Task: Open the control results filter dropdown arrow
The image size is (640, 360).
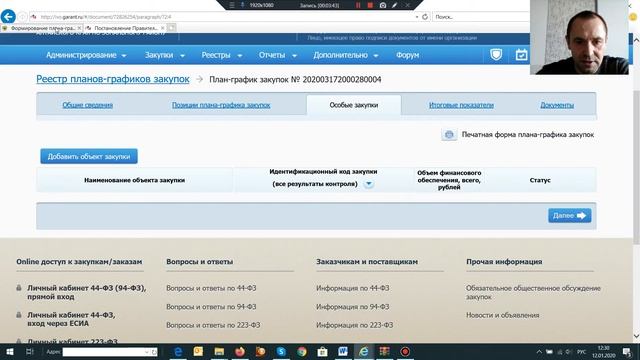Action: pyautogui.click(x=369, y=184)
